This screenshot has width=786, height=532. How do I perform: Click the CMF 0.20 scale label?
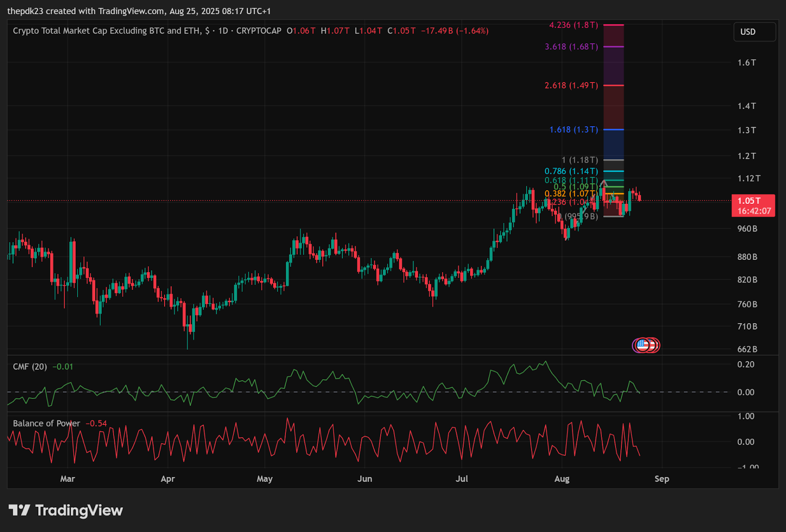click(745, 364)
